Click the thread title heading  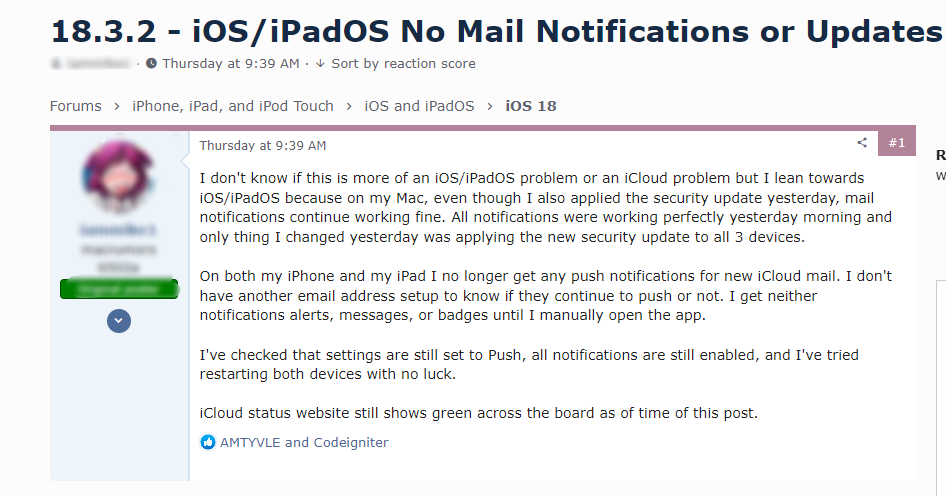click(x=497, y=31)
